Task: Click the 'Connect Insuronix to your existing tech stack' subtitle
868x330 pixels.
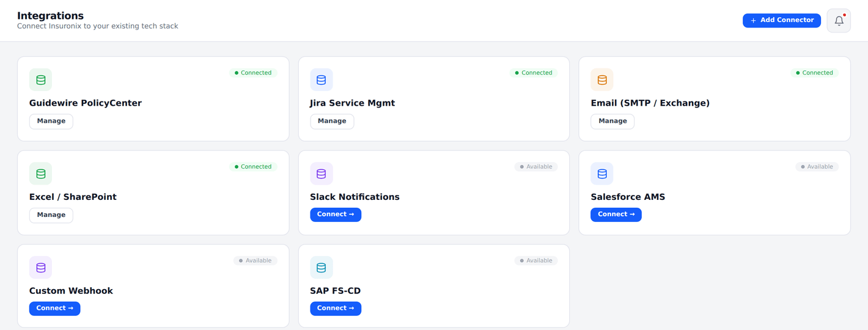Action: [98, 26]
